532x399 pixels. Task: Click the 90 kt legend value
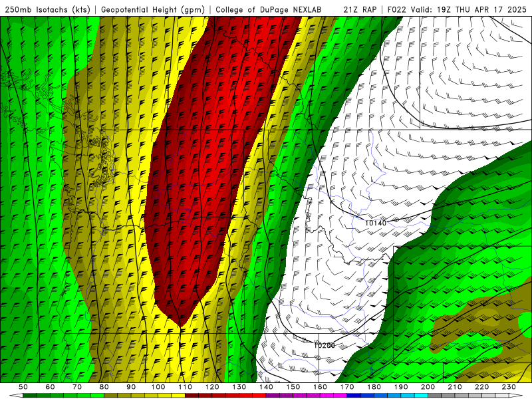click(x=131, y=387)
